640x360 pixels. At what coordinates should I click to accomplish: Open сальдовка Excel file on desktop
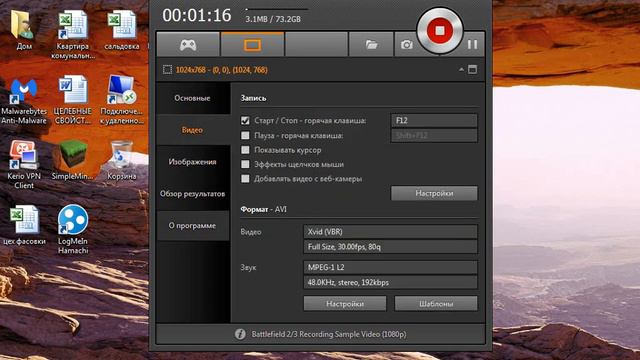122,31
